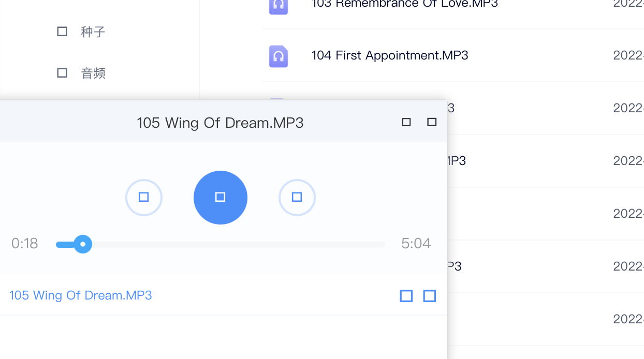
Task: Click the blue seek bar handle
Action: [82, 244]
